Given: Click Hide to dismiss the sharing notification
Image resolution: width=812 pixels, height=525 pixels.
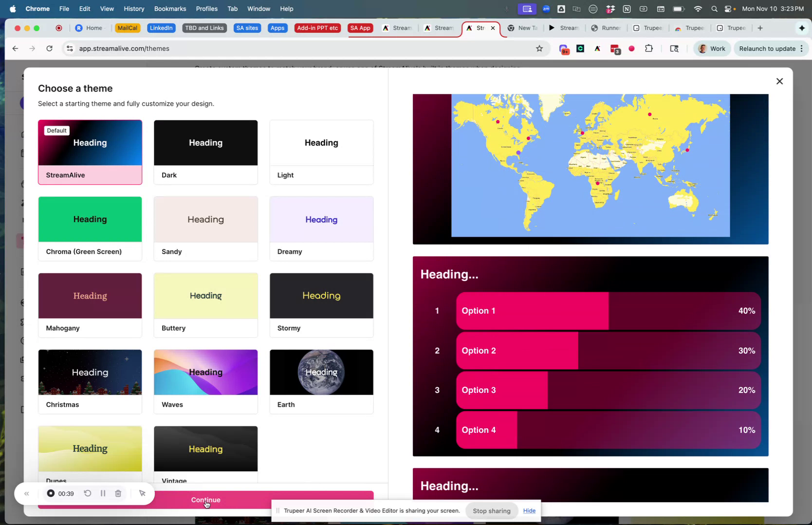Looking at the screenshot, I should coord(529,510).
